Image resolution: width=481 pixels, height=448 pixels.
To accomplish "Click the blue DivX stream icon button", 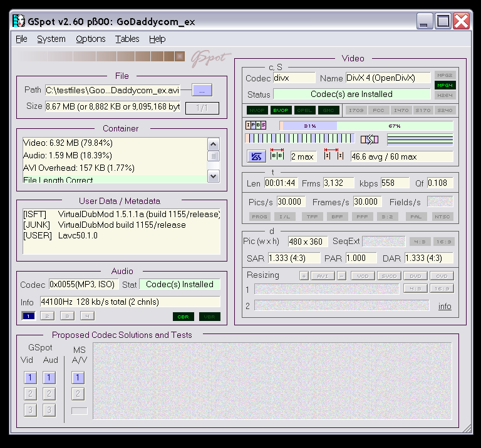I will [256, 156].
